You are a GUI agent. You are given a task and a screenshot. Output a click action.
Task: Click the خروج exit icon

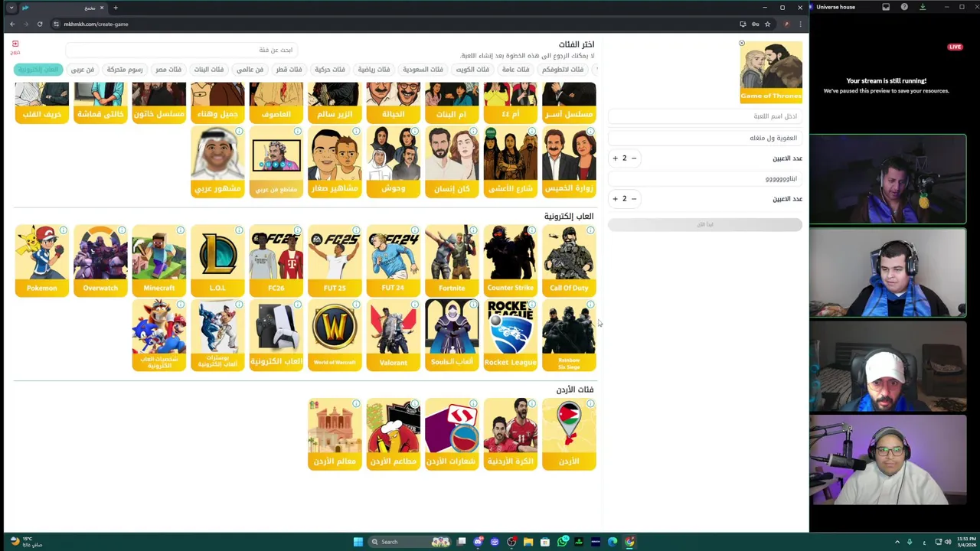coord(15,47)
